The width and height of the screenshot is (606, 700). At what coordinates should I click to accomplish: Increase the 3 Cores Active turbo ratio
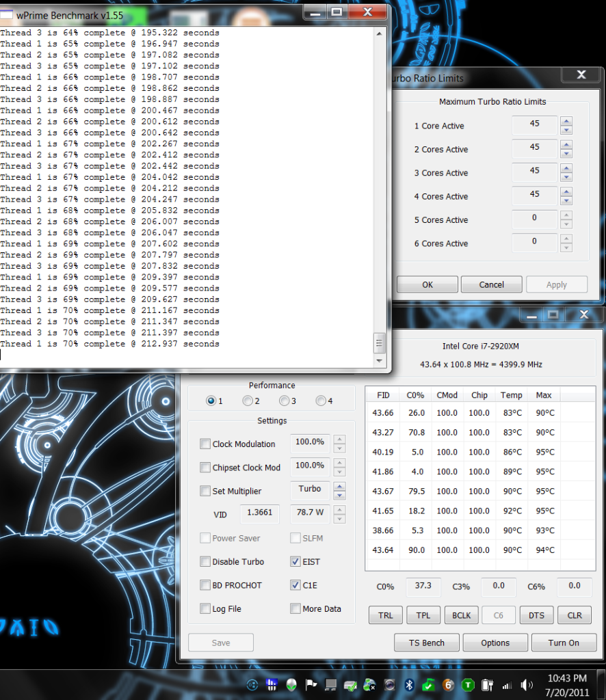pos(566,168)
